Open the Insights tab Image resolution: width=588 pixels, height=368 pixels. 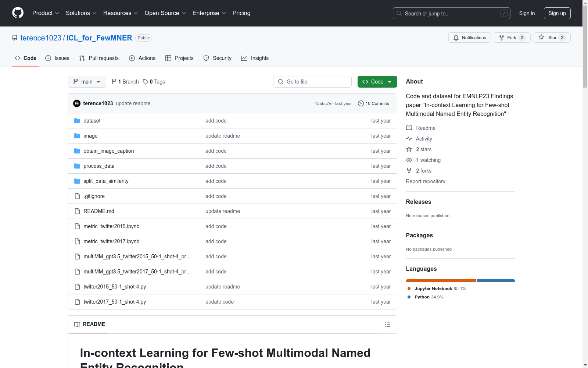pyautogui.click(x=255, y=58)
